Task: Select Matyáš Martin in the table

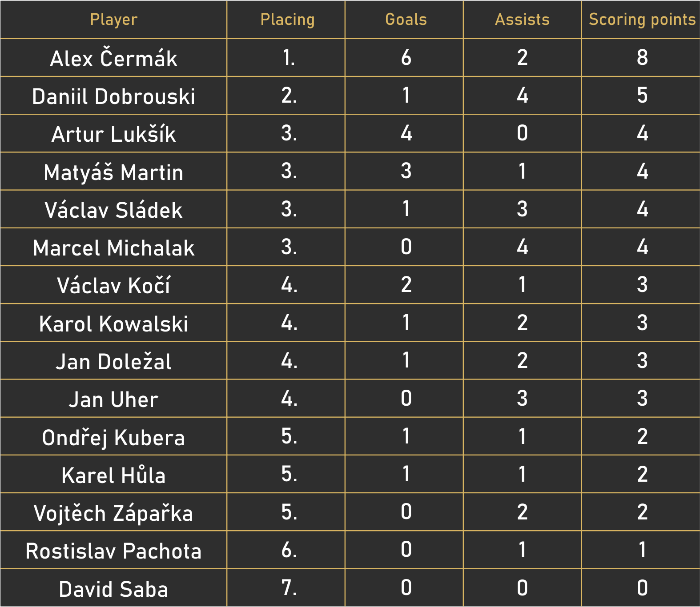Action: coord(113,172)
